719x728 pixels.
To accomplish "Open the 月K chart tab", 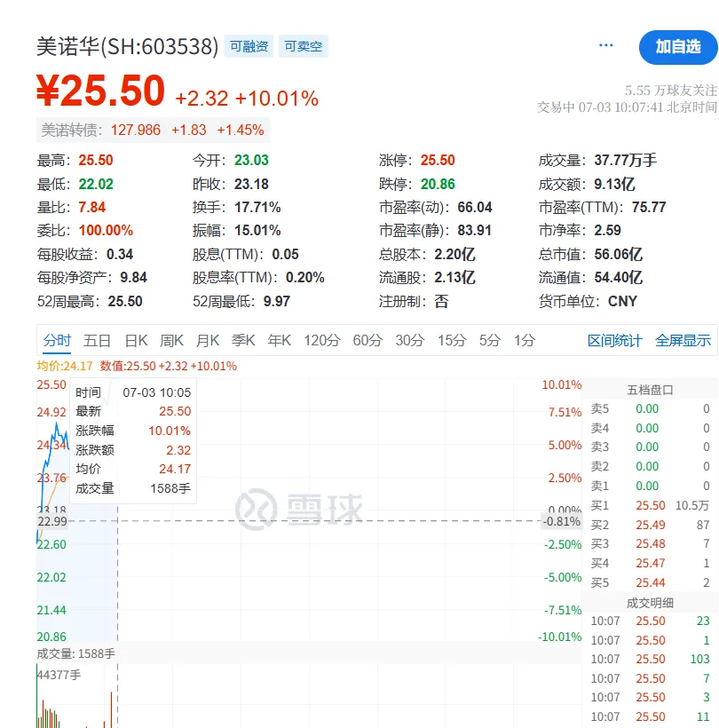I will (208, 340).
